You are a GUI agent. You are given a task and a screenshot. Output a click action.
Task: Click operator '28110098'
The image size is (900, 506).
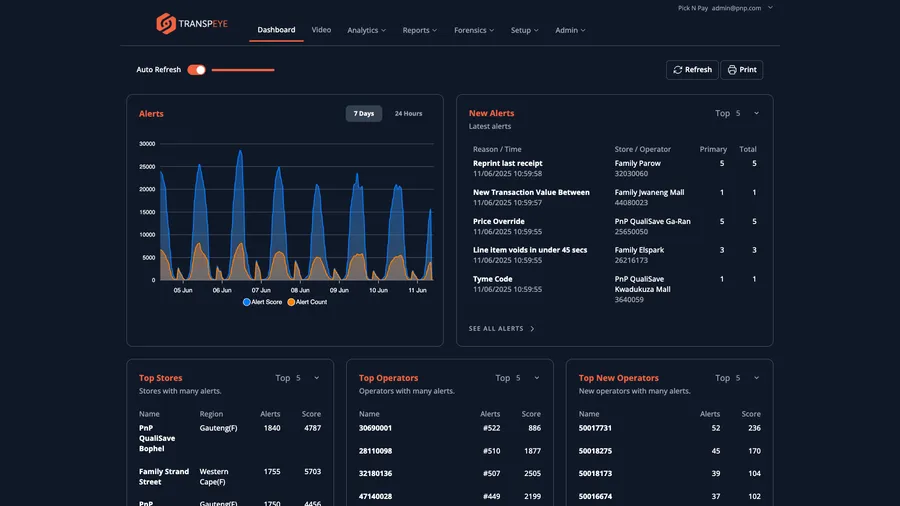(375, 451)
